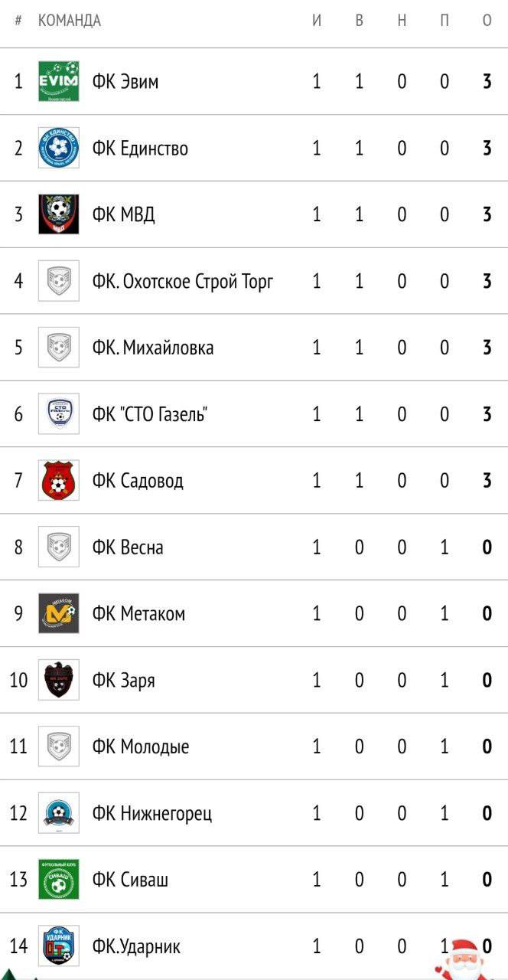Select the FK Nizhnegorets team badge

59,813
